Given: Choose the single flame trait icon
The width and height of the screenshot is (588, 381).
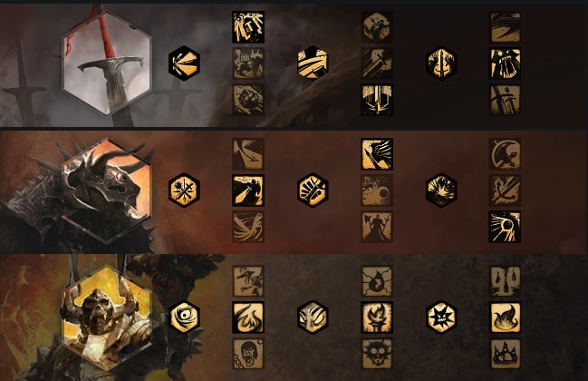Looking at the screenshot, I should (506, 317).
